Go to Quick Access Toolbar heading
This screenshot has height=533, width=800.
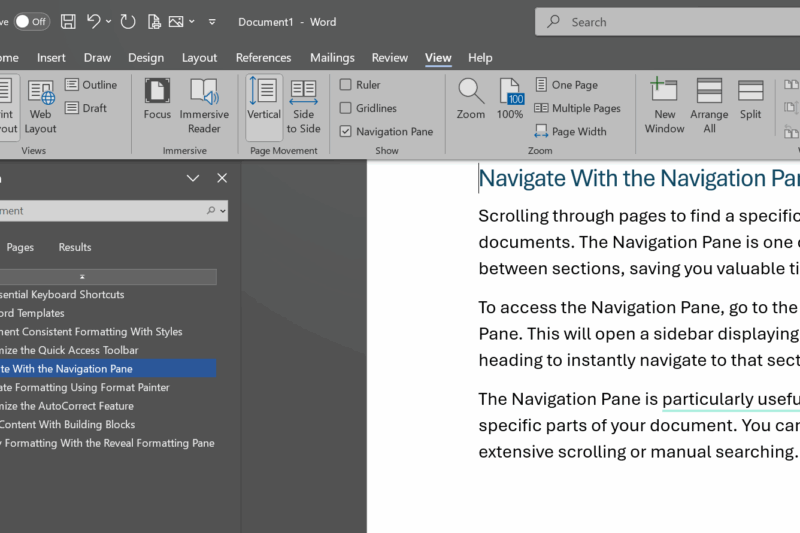pyautogui.click(x=108, y=350)
